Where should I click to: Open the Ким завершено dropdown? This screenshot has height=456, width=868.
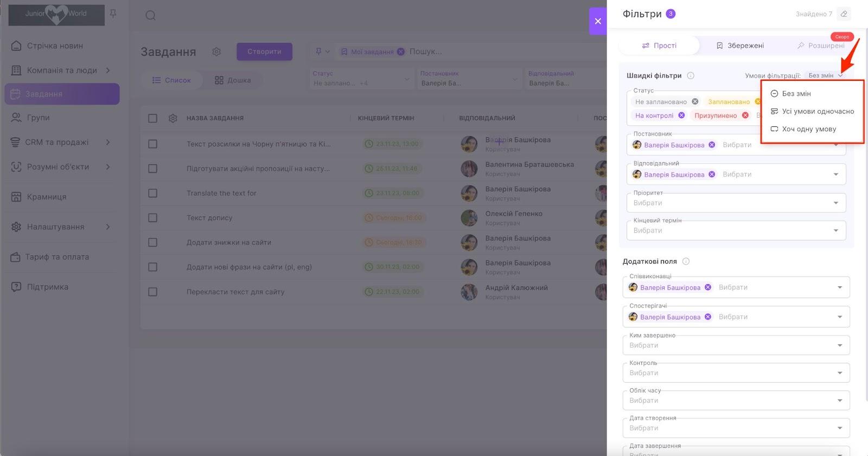click(x=736, y=345)
